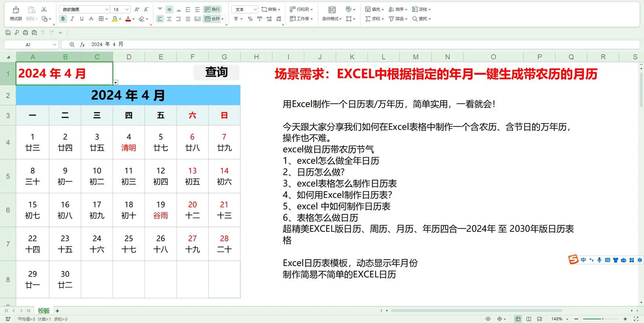Click the yellow fill color swatch
The image size is (644, 323).
[x=115, y=19]
